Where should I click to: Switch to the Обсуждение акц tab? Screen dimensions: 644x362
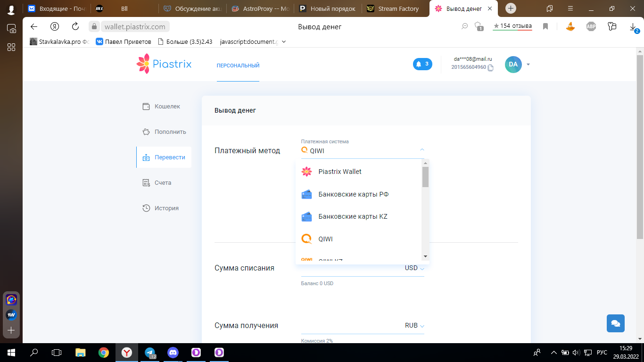coord(192,8)
